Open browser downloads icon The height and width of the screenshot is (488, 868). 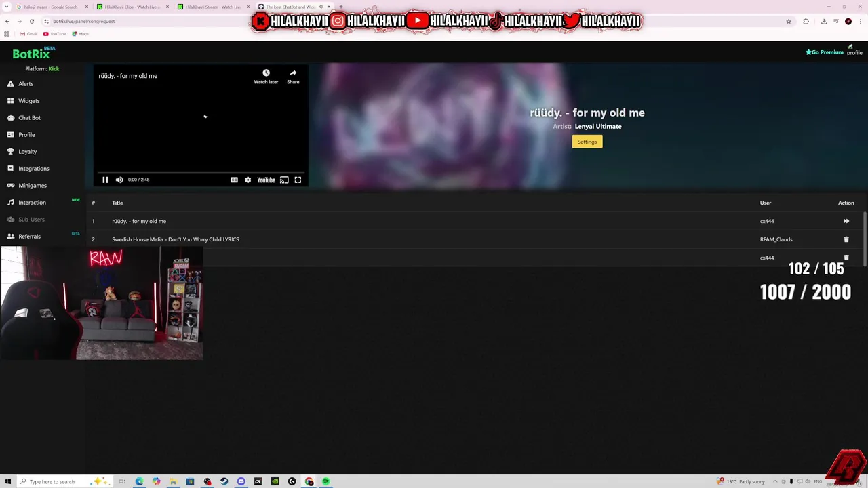824,21
